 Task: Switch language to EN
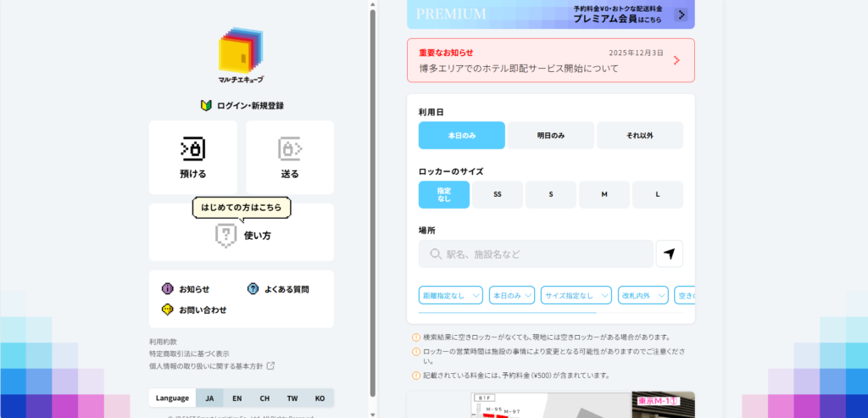click(237, 398)
